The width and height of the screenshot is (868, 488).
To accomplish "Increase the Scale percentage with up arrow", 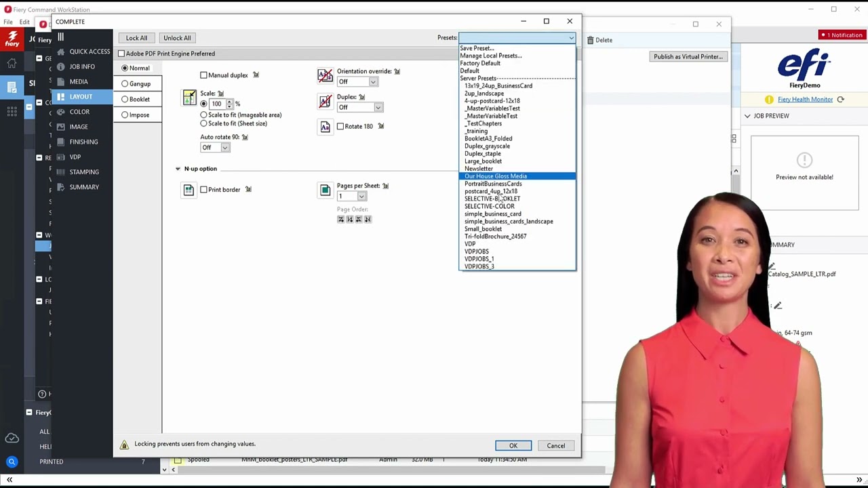I will (229, 102).
